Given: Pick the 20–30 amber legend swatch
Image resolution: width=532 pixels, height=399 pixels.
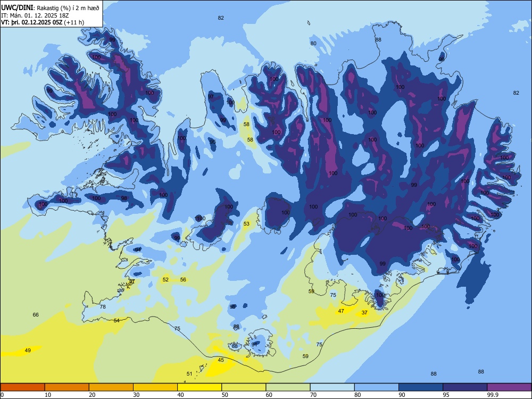Looking at the screenshot, I should (111, 387).
